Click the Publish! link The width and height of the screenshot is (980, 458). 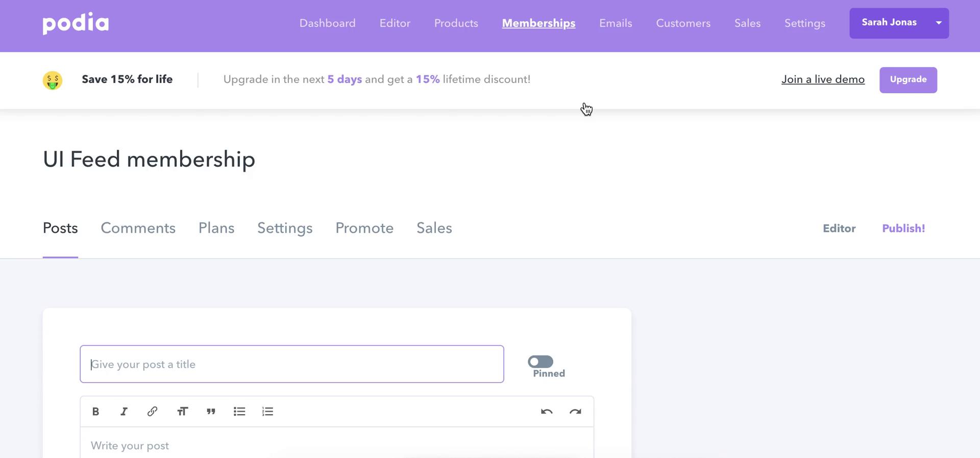(903, 228)
